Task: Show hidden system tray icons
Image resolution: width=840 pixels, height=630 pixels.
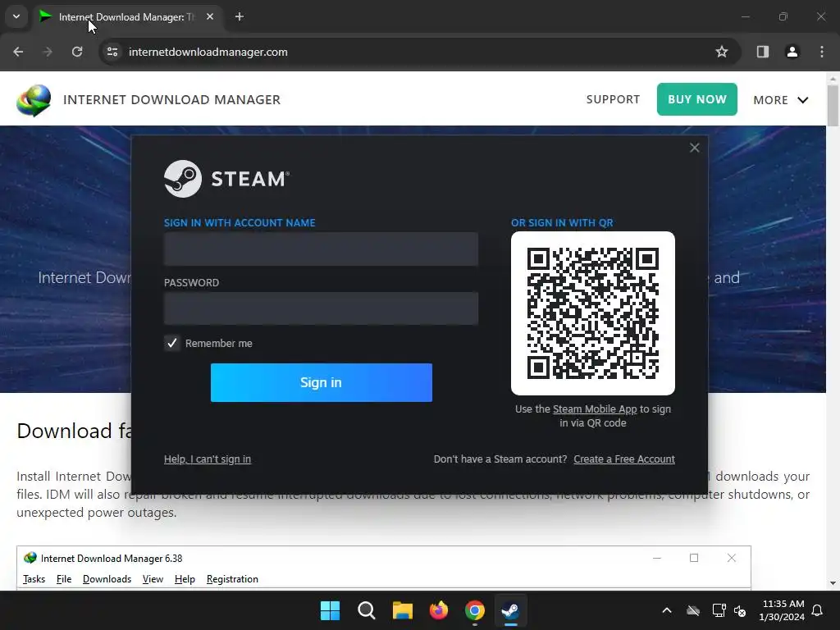Action: tap(667, 610)
